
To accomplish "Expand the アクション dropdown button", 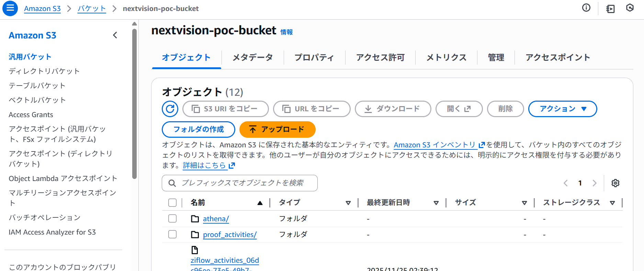I will pyautogui.click(x=562, y=109).
